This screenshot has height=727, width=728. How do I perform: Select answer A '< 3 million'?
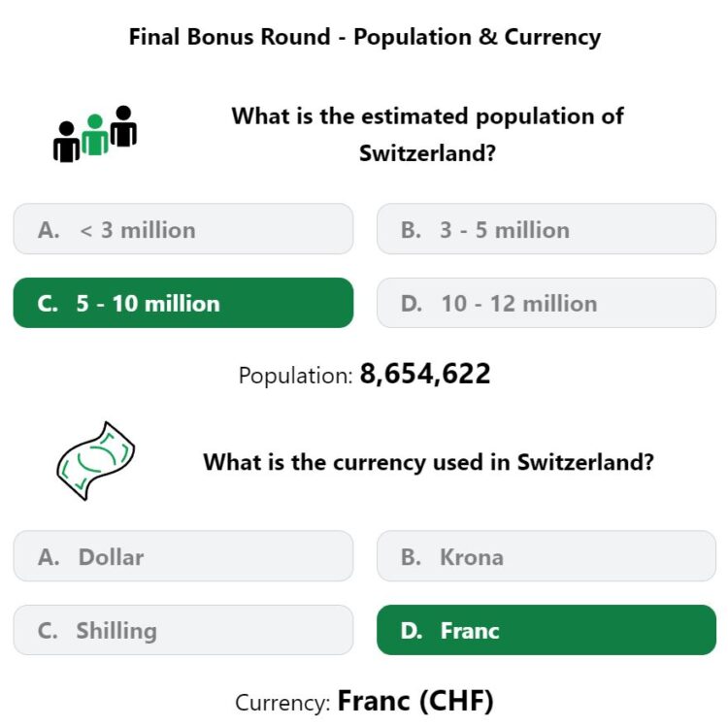183,229
